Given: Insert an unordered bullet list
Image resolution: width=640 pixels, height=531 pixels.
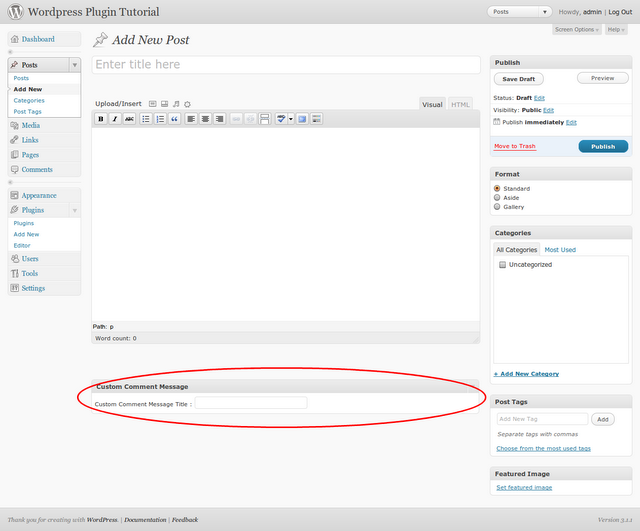Looking at the screenshot, I should (x=146, y=119).
